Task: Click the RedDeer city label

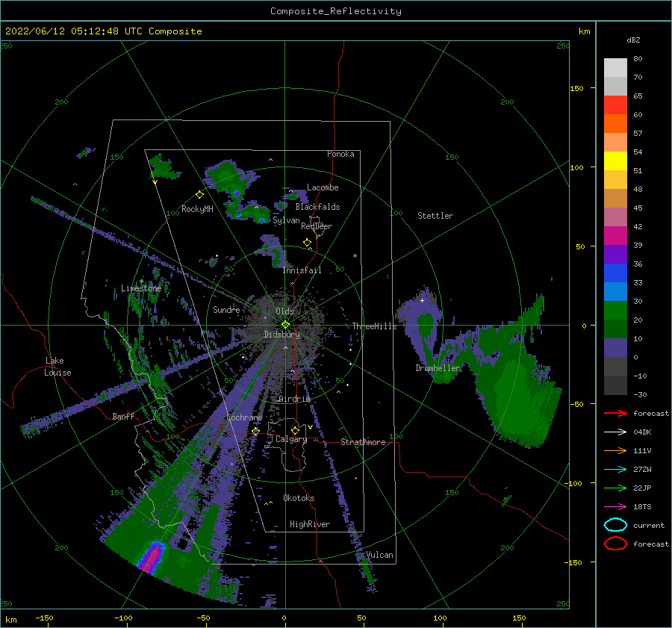Action: [317, 226]
